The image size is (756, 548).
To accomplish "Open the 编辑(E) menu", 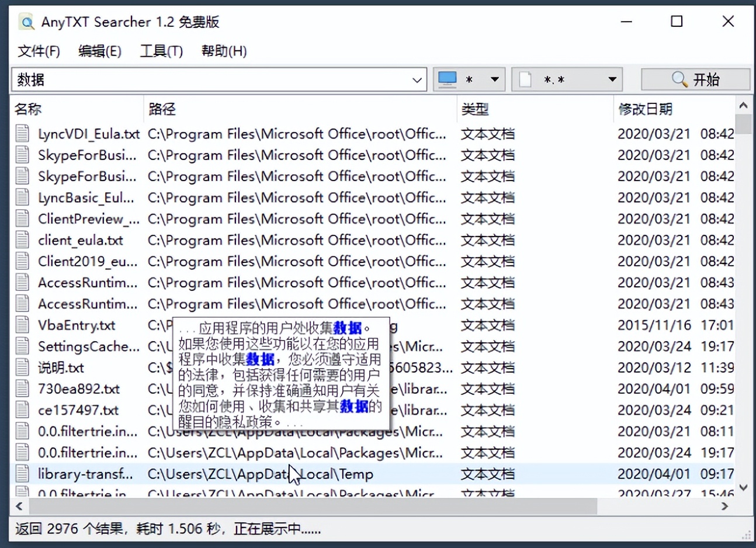I will pos(100,51).
